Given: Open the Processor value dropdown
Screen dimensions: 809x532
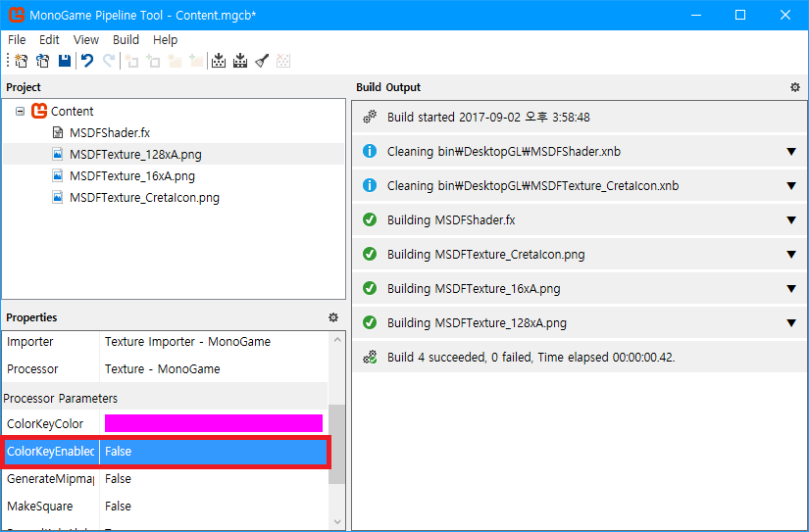Looking at the screenshot, I should pos(214,369).
